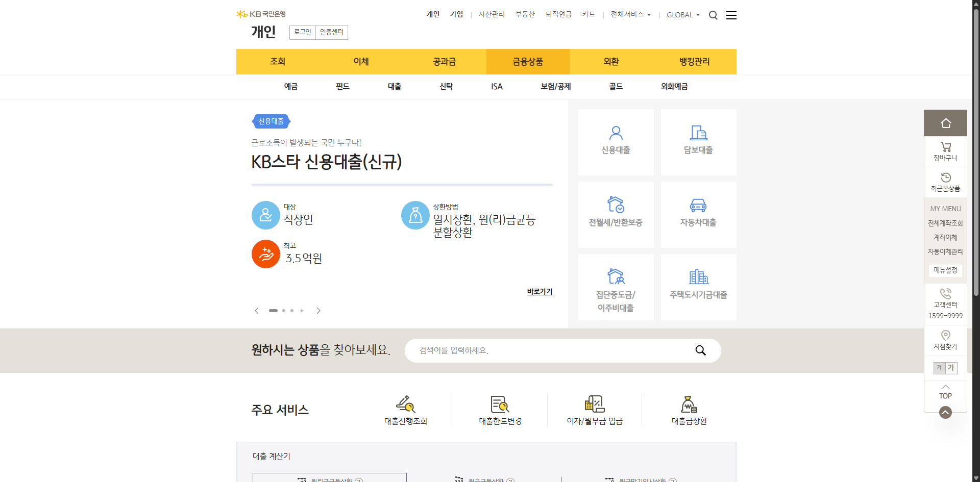Open 주택도시기금대출 apartment icon
The height and width of the screenshot is (482, 980).
click(698, 278)
